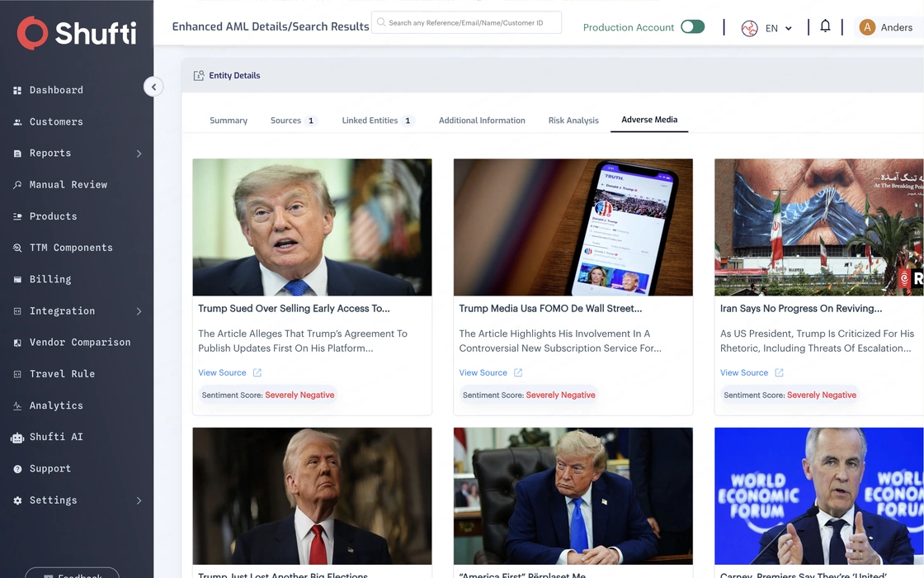Click the search reference input field

tap(466, 22)
